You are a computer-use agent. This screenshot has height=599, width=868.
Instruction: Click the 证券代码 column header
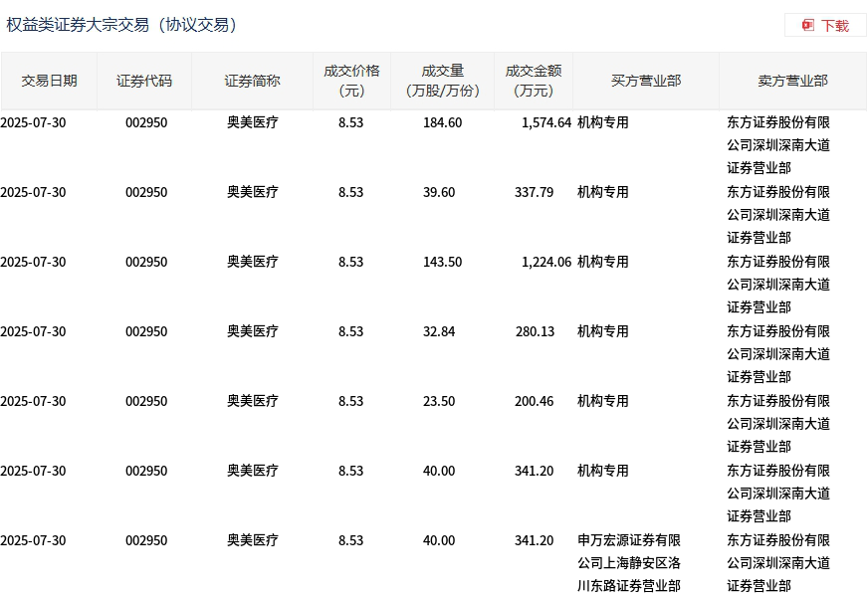tap(144, 81)
